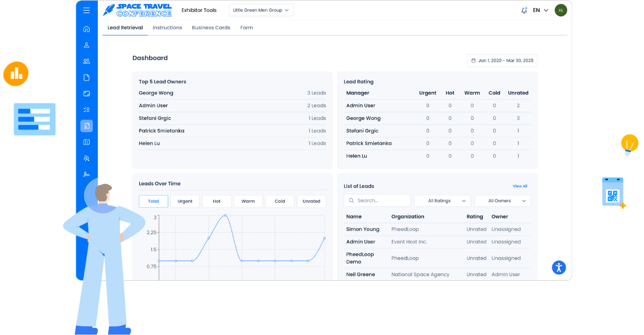
Task: Go to Home via sidebar house icon
Action: pyautogui.click(x=86, y=29)
